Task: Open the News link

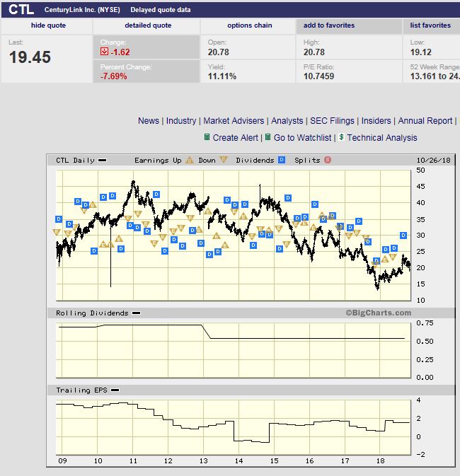Action: [149, 121]
